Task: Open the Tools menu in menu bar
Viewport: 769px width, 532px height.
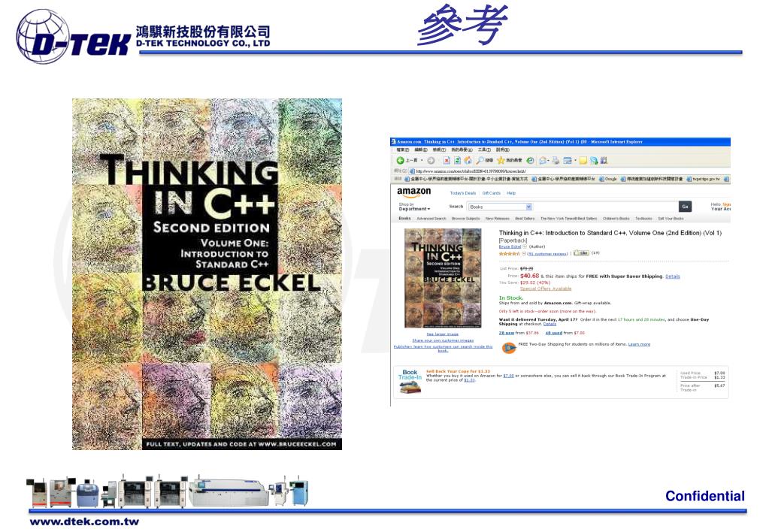Action: [x=485, y=150]
